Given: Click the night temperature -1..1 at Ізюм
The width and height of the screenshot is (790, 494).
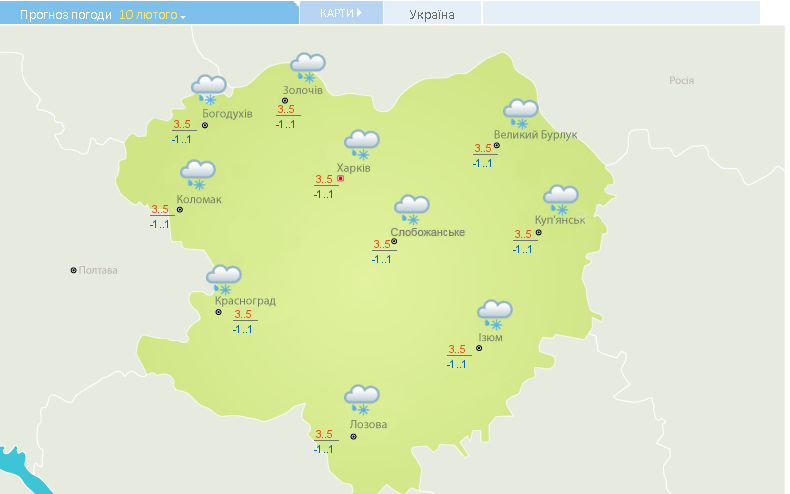Looking at the screenshot, I should [x=456, y=364].
